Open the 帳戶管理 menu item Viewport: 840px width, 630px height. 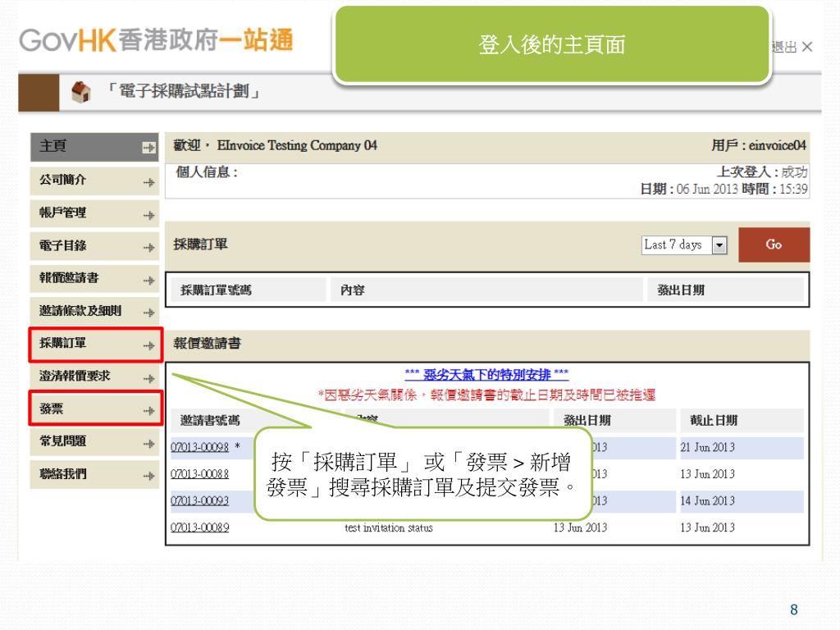click(94, 214)
